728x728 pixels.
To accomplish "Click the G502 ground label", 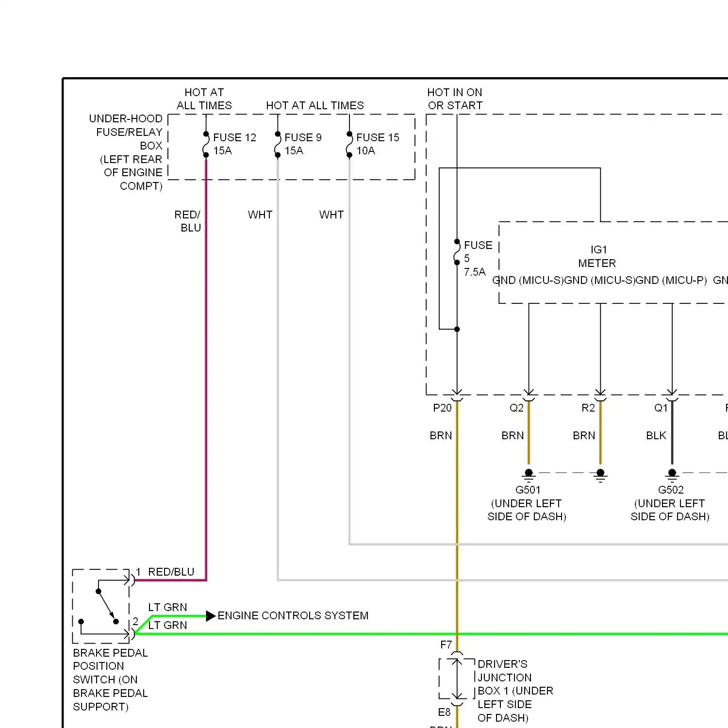I will coord(671,490).
